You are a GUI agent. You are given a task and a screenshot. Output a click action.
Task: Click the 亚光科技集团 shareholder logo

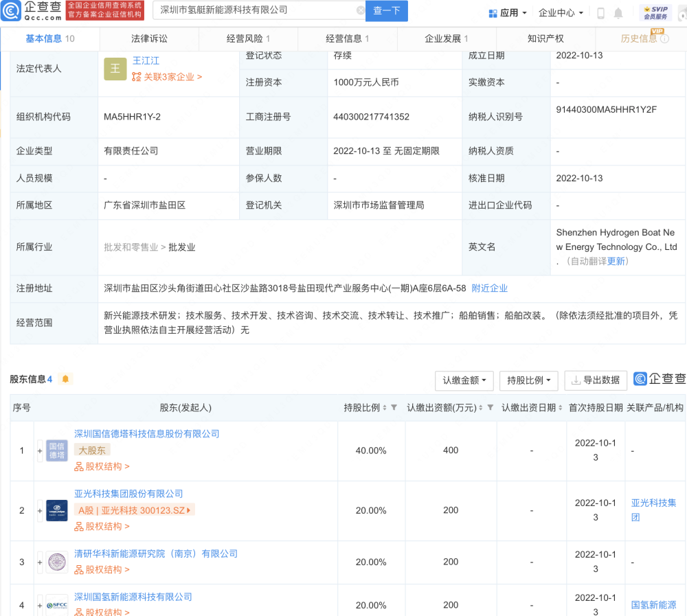click(x=57, y=510)
